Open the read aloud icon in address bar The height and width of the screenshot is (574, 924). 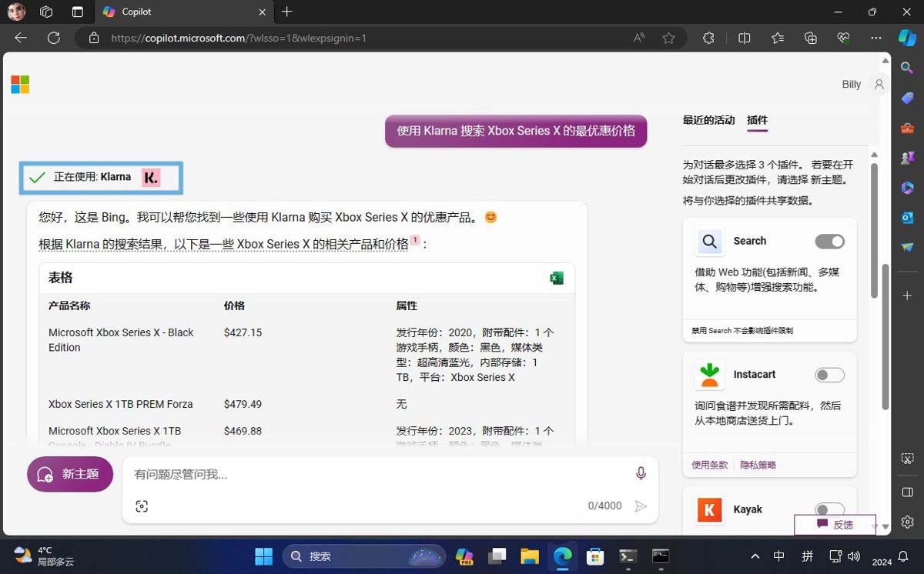(639, 38)
